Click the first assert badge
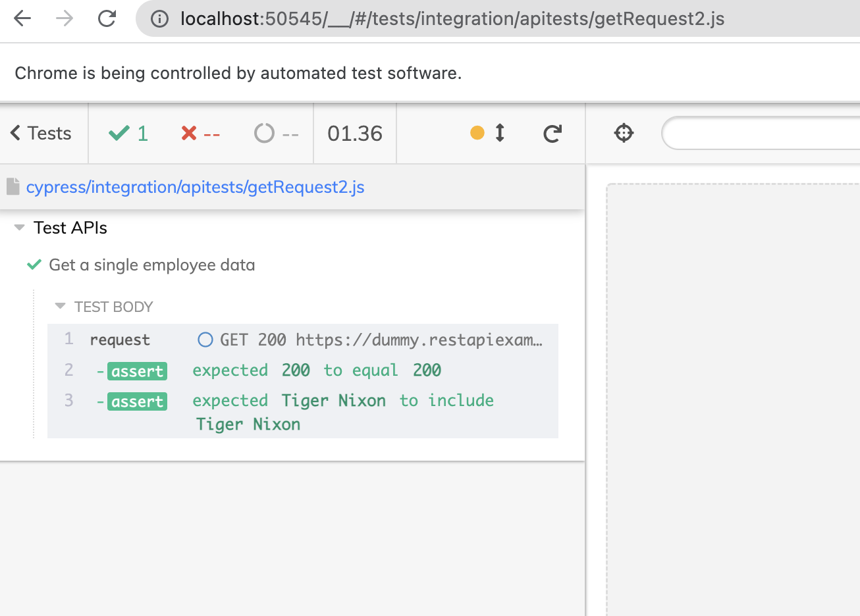The width and height of the screenshot is (860, 616). [x=138, y=371]
